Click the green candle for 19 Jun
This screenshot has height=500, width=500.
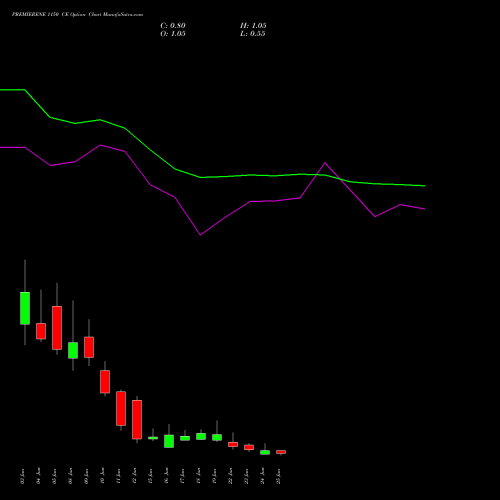pos(217,437)
